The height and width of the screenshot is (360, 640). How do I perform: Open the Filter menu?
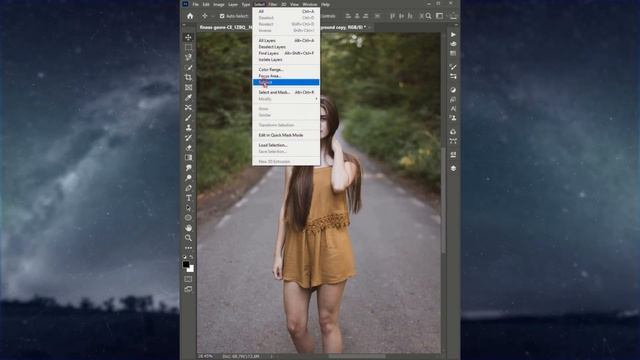[273, 4]
